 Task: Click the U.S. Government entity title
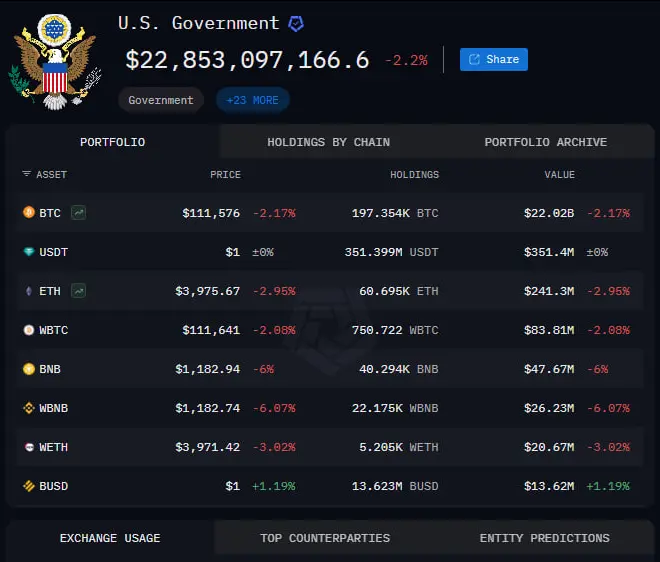click(x=199, y=23)
